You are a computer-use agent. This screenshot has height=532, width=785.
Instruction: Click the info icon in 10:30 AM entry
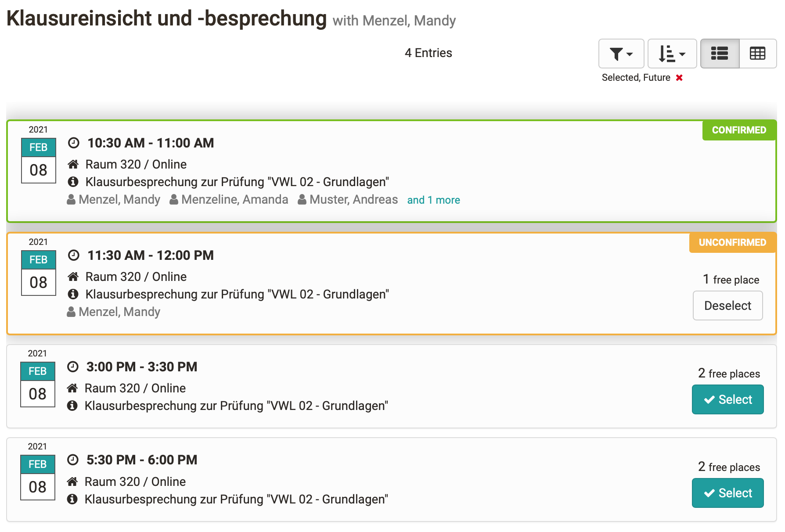[x=73, y=182]
